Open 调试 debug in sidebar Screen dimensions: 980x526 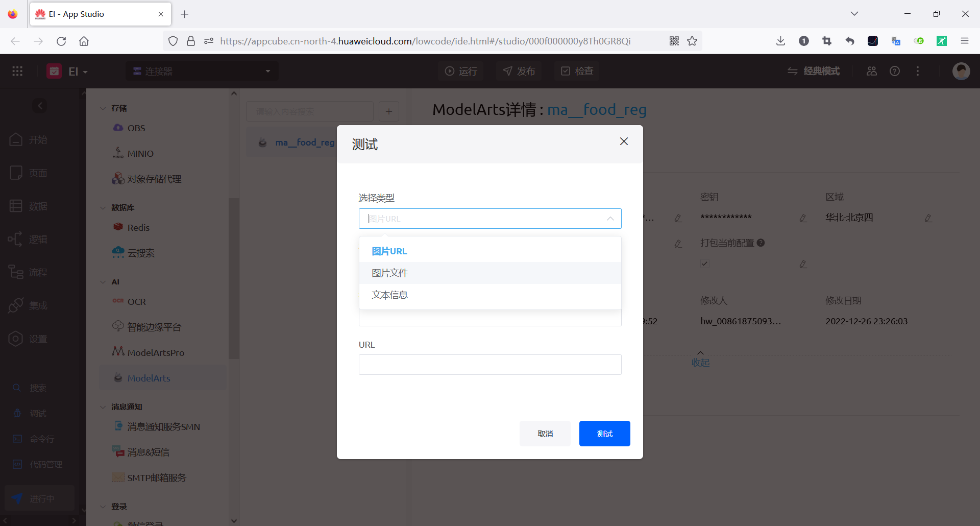point(30,413)
